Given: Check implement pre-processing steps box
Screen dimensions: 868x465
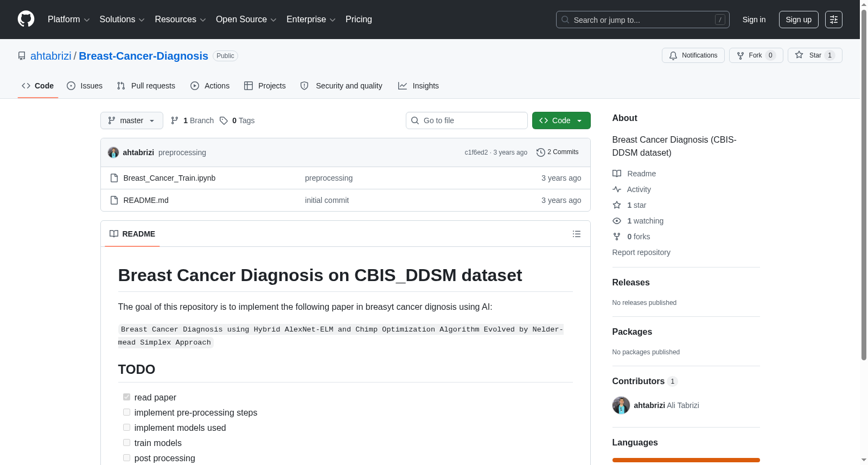Looking at the screenshot, I should coord(126,412).
